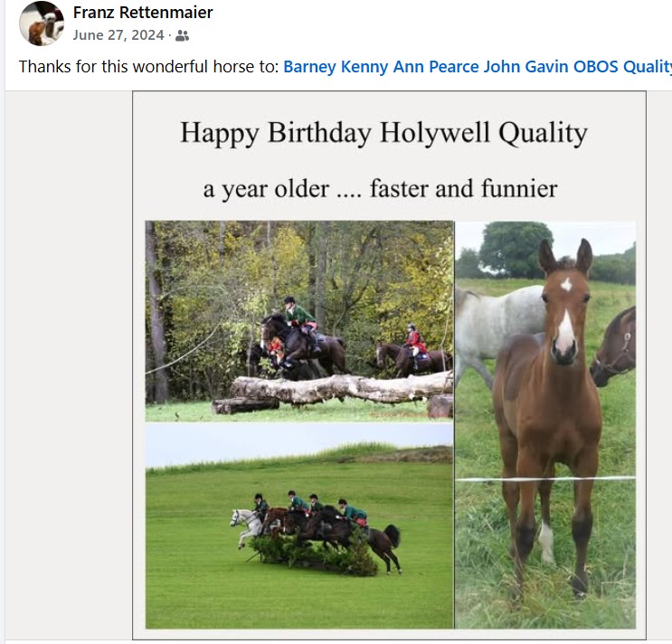Open the tagged Ann Pearce profile
The image size is (672, 644).
click(x=436, y=67)
